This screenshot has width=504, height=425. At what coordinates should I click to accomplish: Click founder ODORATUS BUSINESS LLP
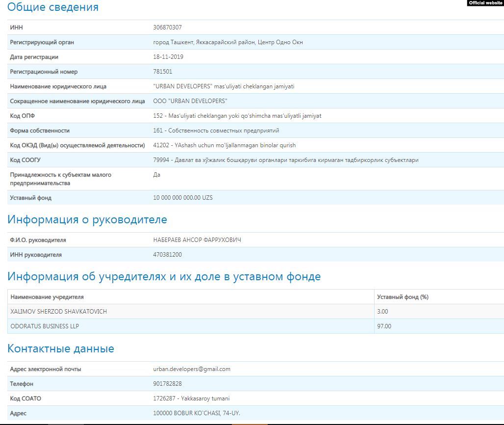(45, 326)
